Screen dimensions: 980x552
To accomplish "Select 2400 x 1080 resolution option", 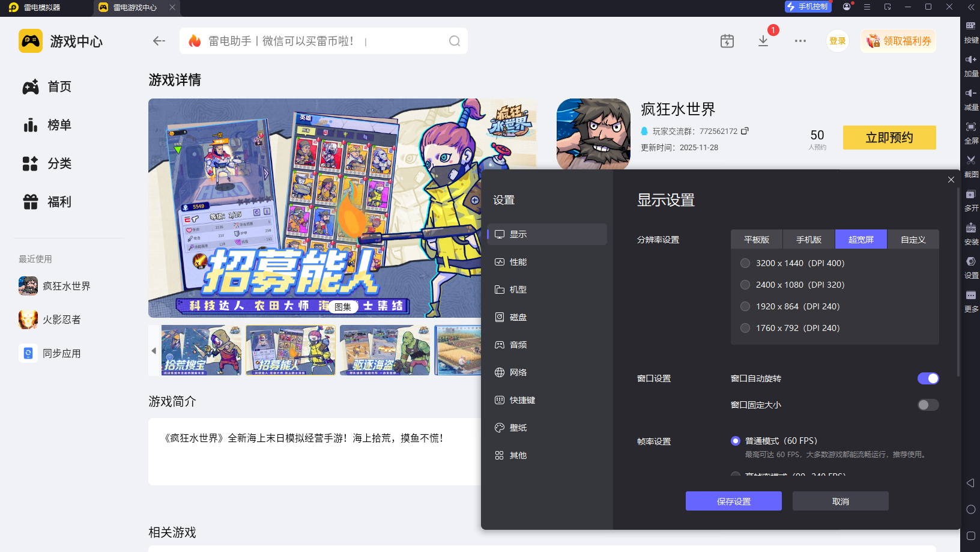I will click(x=745, y=285).
